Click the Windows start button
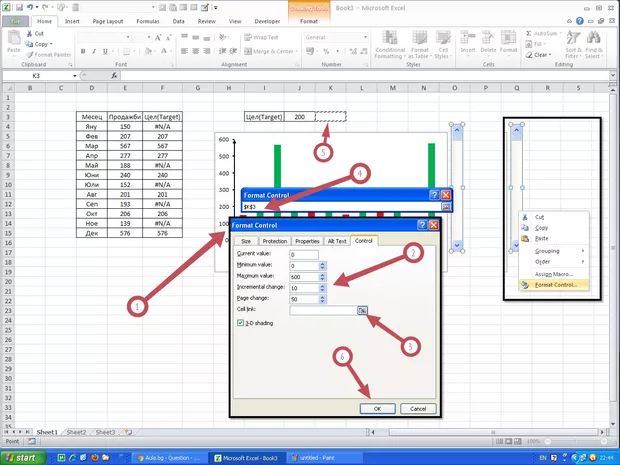The image size is (620, 465). (x=23, y=458)
